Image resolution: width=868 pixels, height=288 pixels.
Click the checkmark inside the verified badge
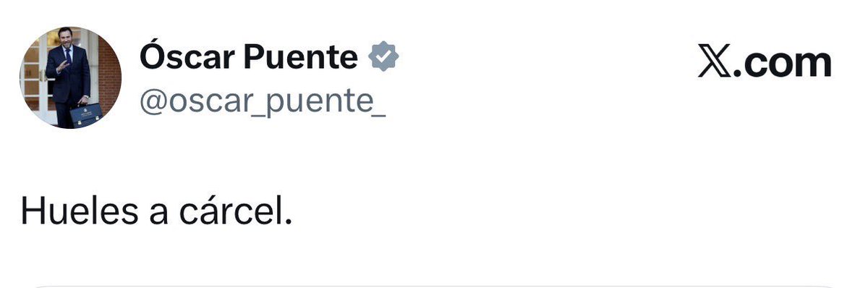383,57
